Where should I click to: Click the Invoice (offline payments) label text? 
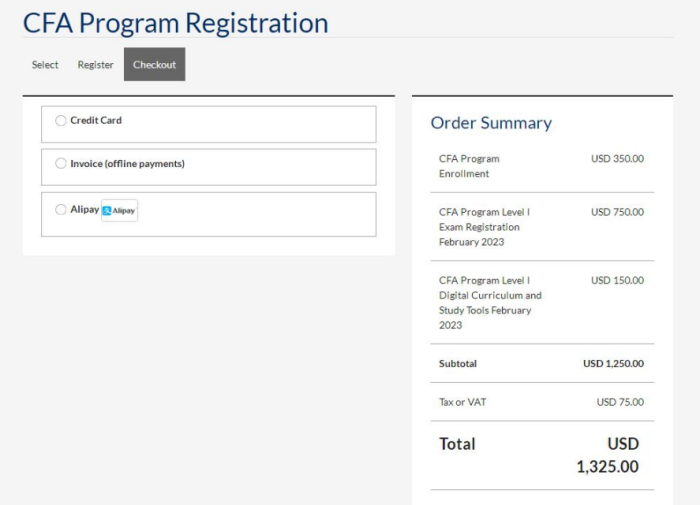(x=127, y=164)
